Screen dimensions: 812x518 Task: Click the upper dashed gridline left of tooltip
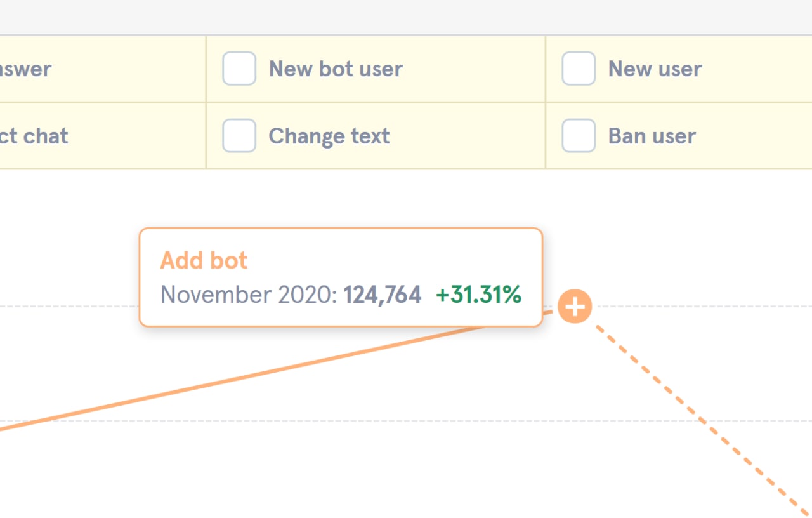[69, 307]
